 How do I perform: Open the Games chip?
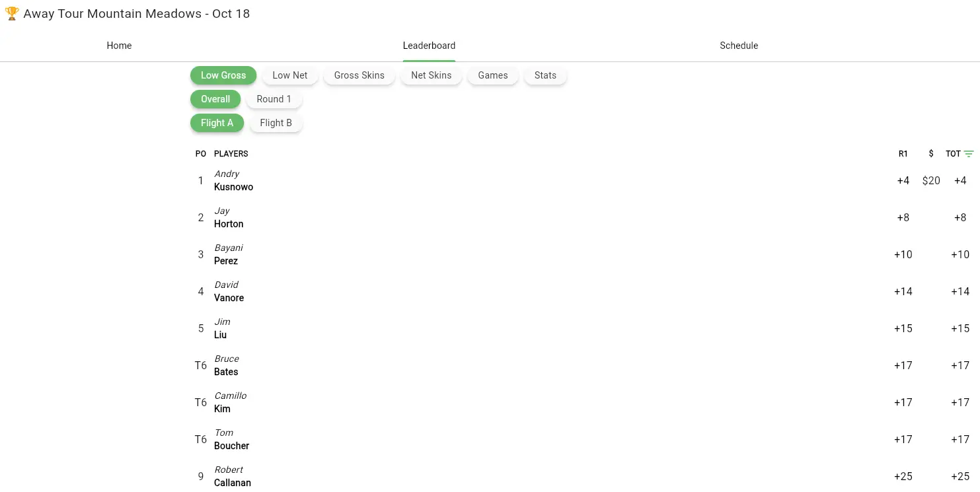coord(493,75)
